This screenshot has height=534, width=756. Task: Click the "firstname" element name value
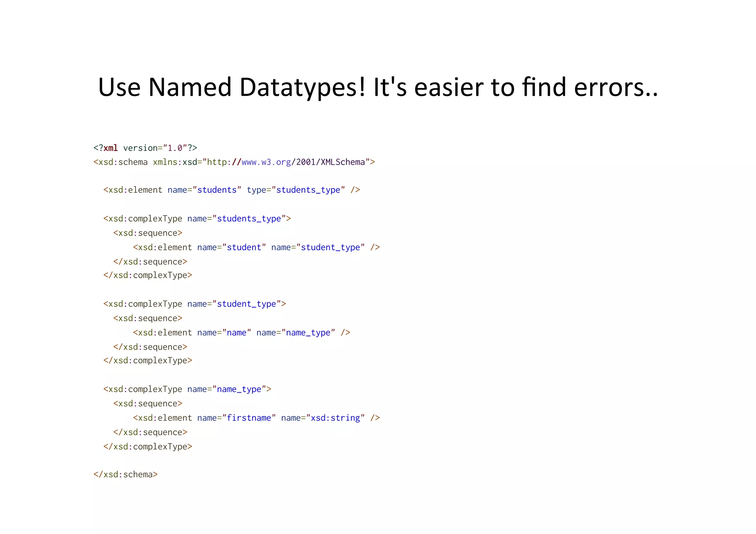coord(248,418)
